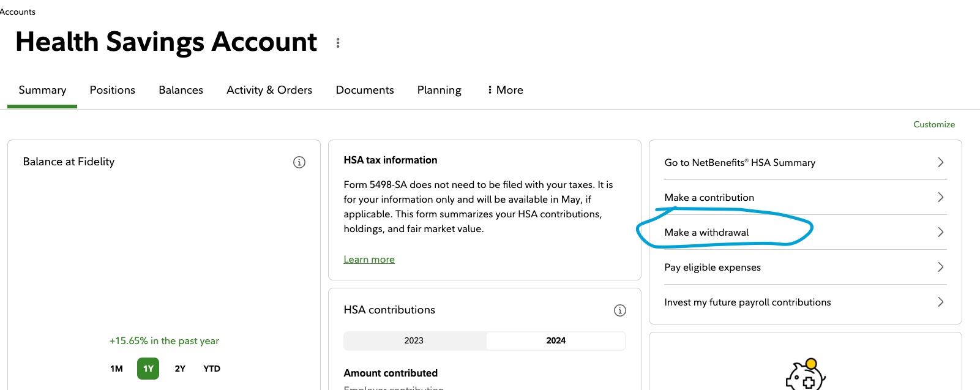This screenshot has height=390, width=980.
Task: Click the Balance at Fidelity title
Action: click(x=69, y=162)
